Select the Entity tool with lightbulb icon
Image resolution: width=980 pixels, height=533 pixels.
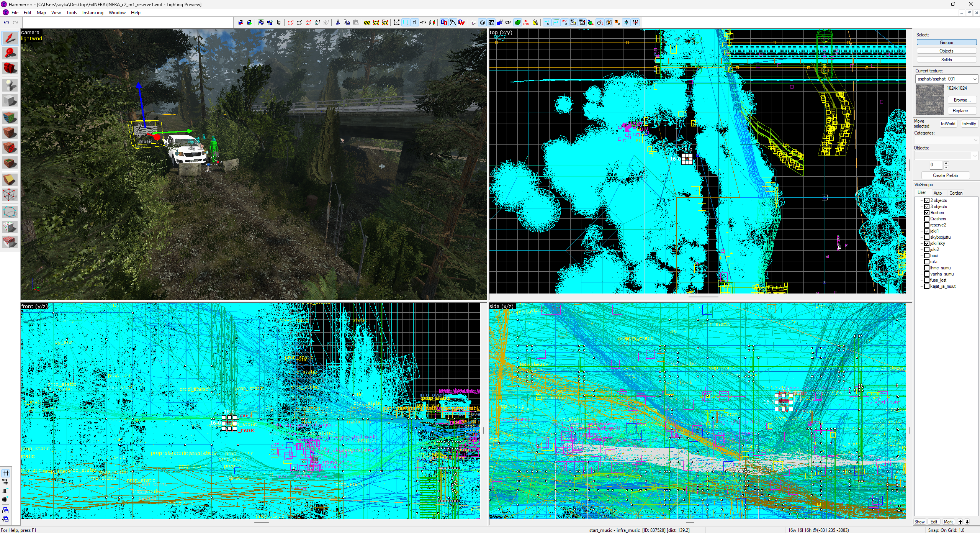(10, 85)
